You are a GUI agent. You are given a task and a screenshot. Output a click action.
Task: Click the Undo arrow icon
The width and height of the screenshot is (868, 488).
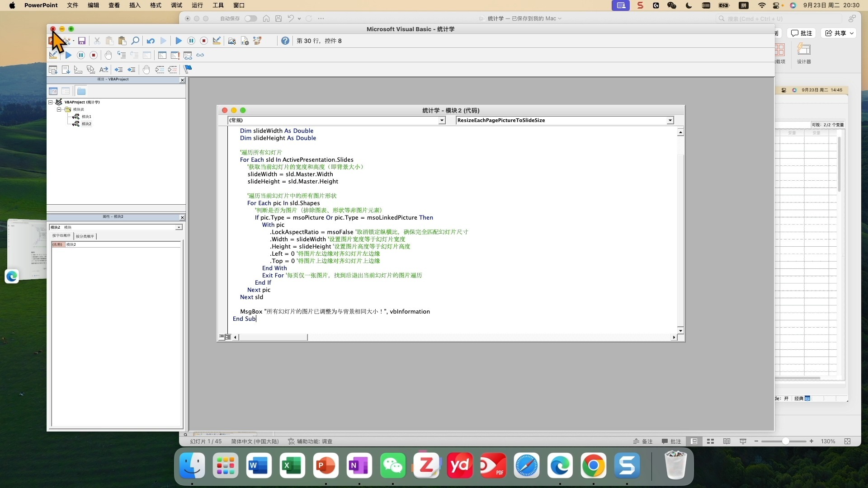(x=151, y=41)
